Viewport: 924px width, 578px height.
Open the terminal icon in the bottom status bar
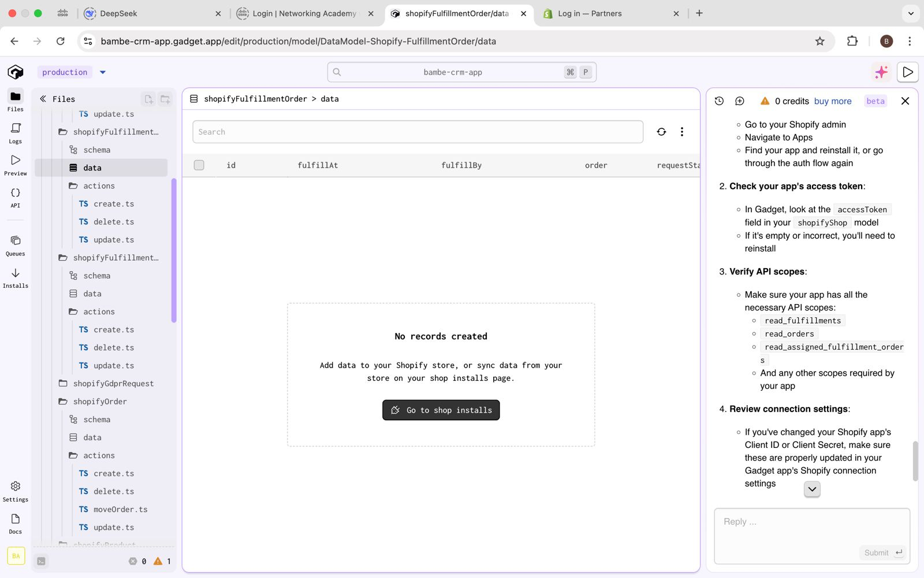[x=42, y=561]
